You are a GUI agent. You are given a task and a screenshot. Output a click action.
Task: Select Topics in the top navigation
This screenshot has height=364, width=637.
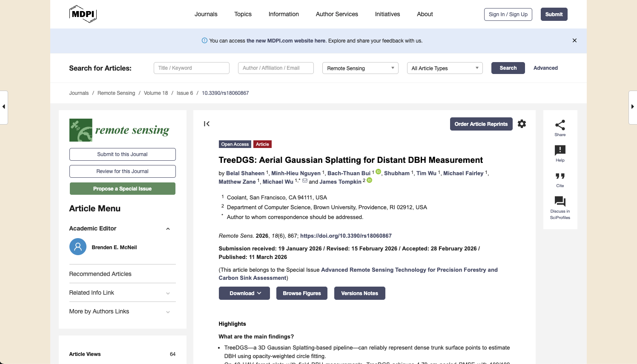point(243,14)
